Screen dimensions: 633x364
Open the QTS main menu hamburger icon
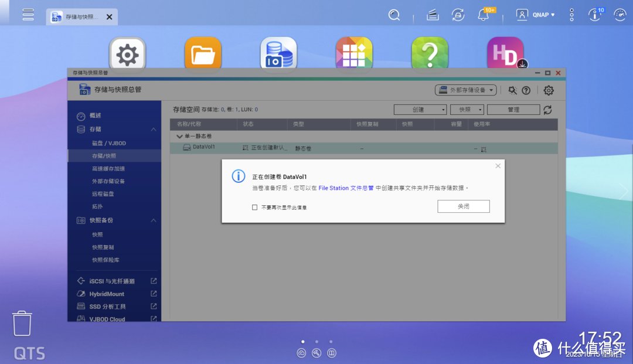(x=28, y=15)
